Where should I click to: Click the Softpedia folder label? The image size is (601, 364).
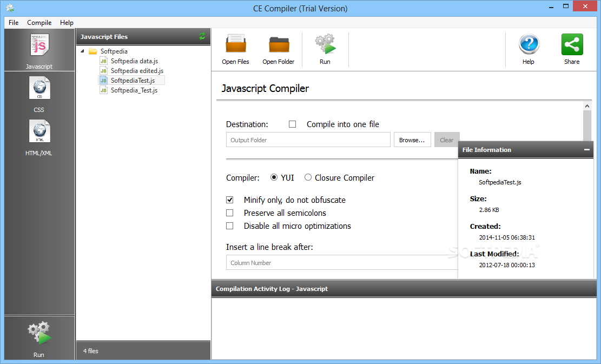114,51
